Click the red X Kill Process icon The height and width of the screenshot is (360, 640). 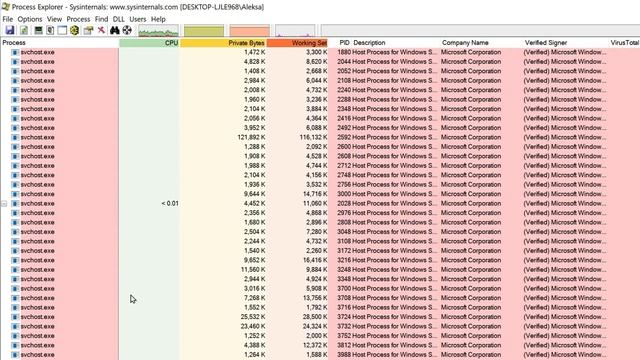pyautogui.click(x=101, y=30)
